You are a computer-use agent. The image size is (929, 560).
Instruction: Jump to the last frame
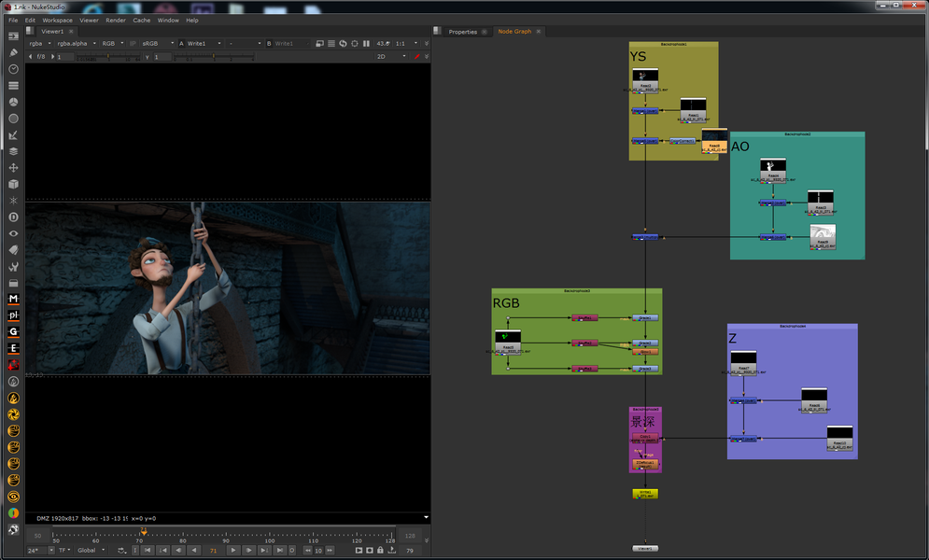point(280,550)
